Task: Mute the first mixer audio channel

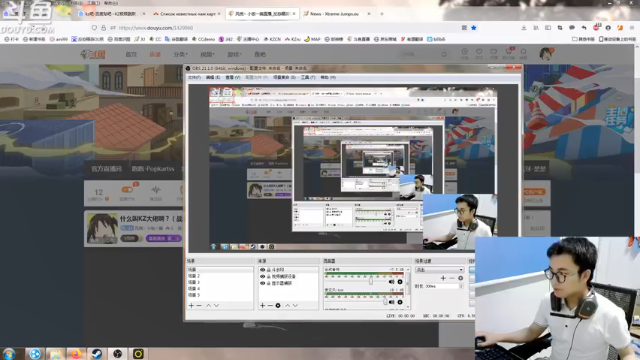Action: pyautogui.click(x=391, y=282)
